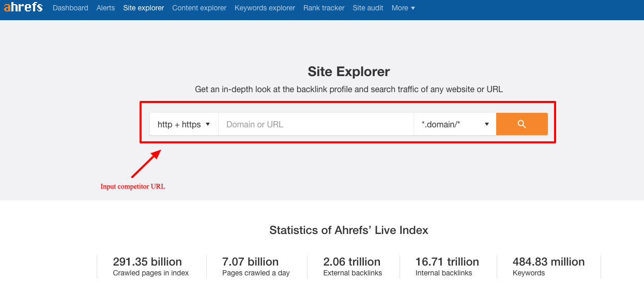Click the 2.06 trillion external backlinks statistic
The height and width of the screenshot is (308, 644).
tap(352, 267)
